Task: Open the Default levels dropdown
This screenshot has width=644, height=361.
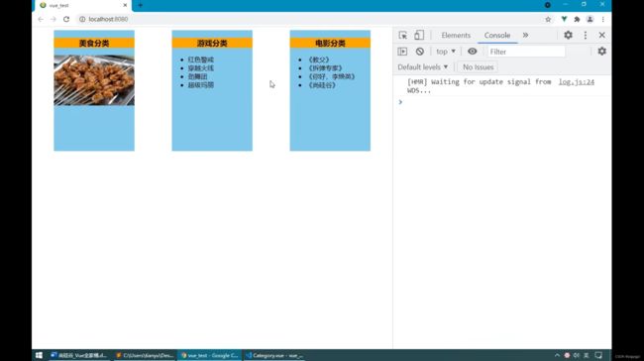Action: tap(423, 67)
